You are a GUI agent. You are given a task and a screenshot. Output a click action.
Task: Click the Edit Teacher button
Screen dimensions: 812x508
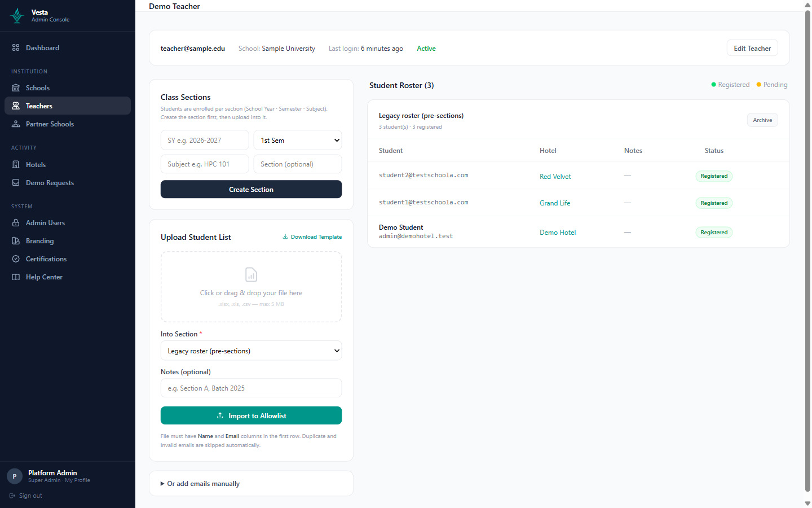pyautogui.click(x=752, y=49)
